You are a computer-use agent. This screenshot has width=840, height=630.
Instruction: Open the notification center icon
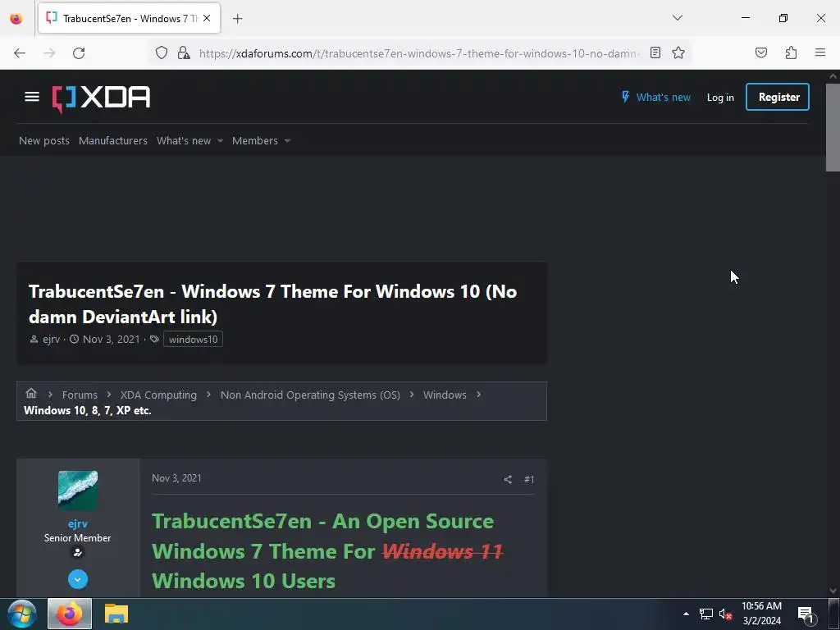click(x=806, y=614)
